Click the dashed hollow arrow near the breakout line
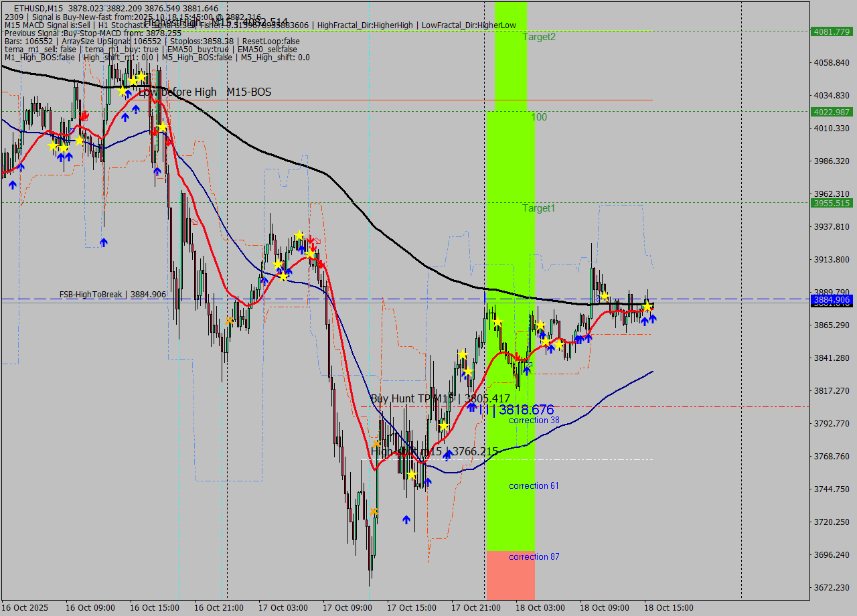 pos(318,240)
